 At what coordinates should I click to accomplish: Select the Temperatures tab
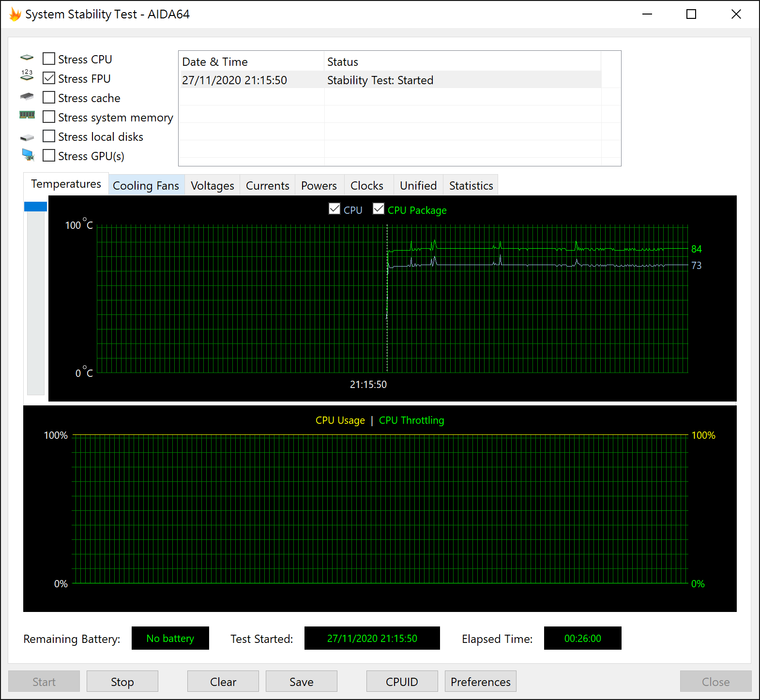click(66, 184)
